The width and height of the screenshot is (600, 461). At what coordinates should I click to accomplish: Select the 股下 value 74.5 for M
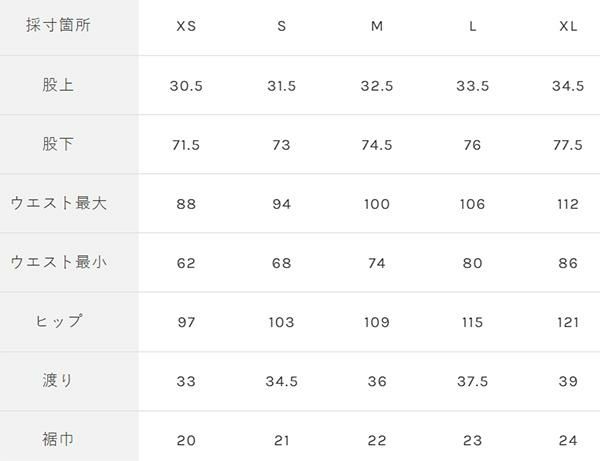click(376, 145)
